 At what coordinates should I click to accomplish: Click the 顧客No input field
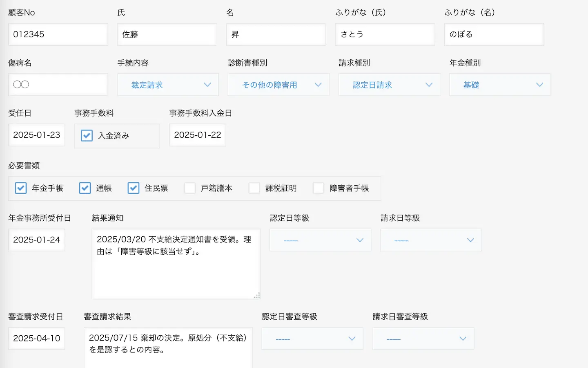tap(58, 34)
